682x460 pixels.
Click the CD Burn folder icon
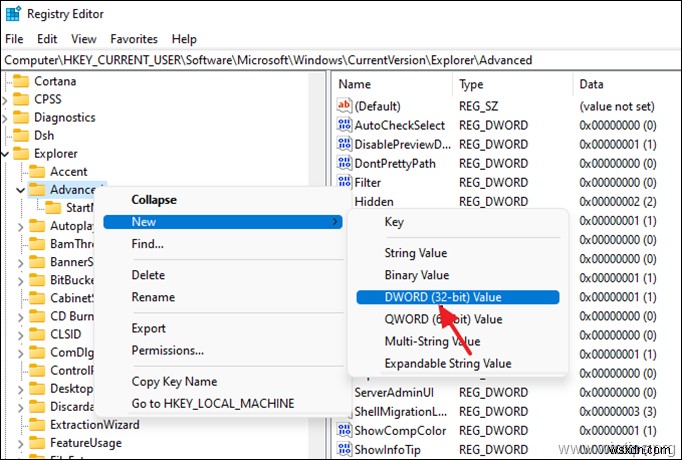37,317
